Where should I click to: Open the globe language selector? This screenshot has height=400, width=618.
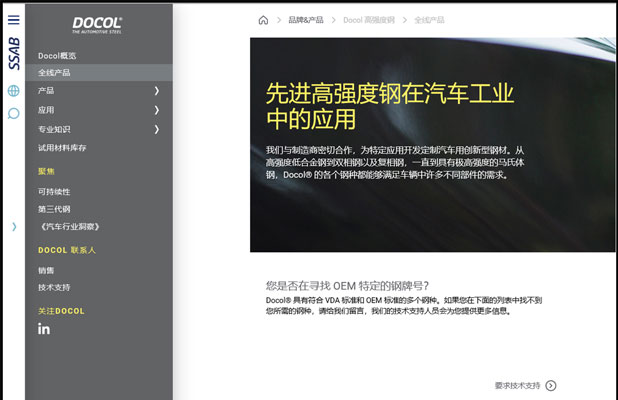pyautogui.click(x=13, y=91)
